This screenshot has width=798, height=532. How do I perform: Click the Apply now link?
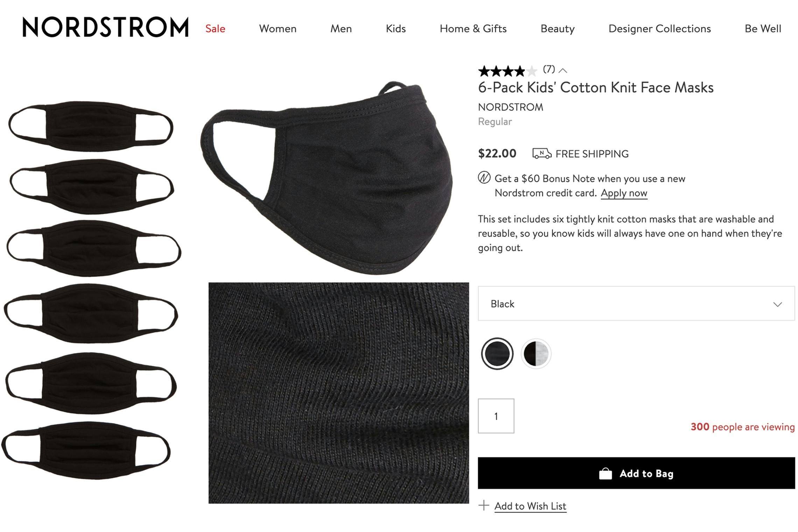click(x=624, y=193)
